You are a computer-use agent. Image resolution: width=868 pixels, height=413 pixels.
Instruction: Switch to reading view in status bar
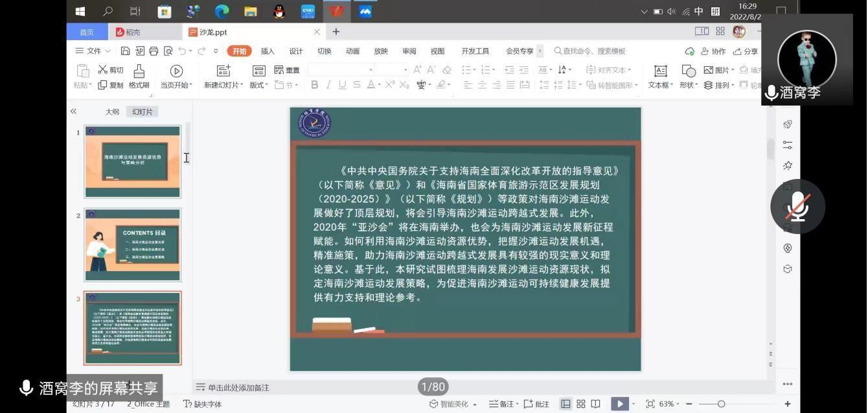pyautogui.click(x=595, y=404)
